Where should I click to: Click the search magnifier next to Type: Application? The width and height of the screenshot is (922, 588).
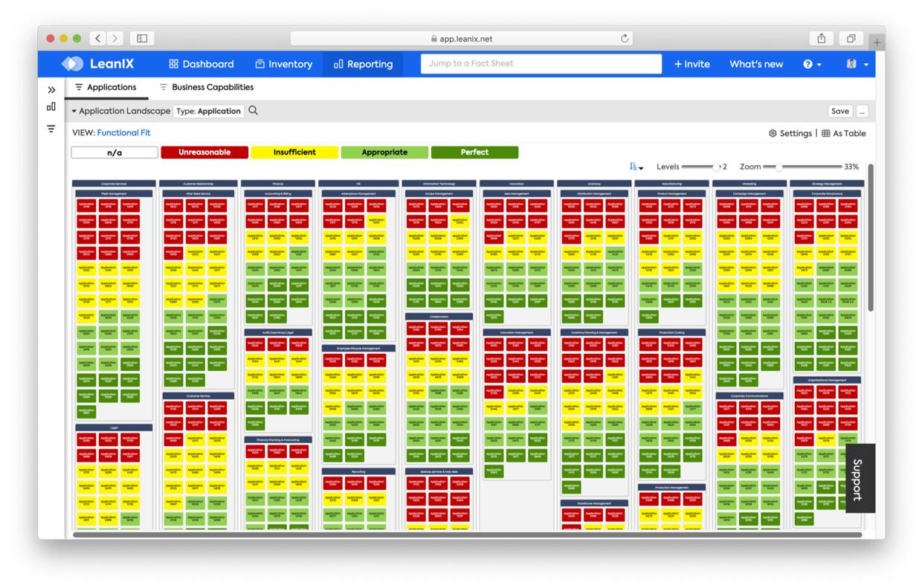254,111
